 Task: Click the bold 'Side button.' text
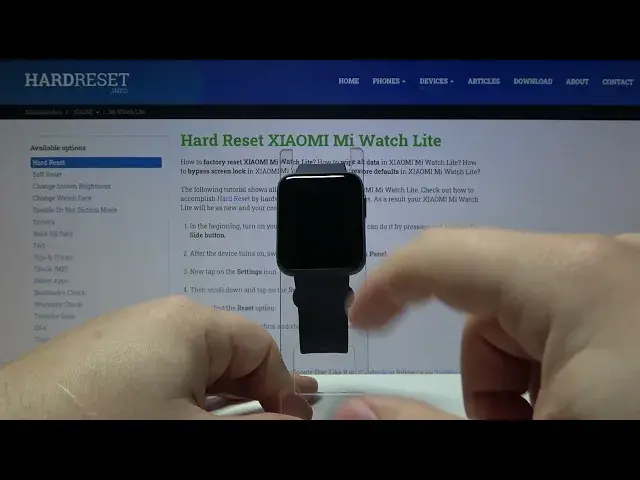207,235
